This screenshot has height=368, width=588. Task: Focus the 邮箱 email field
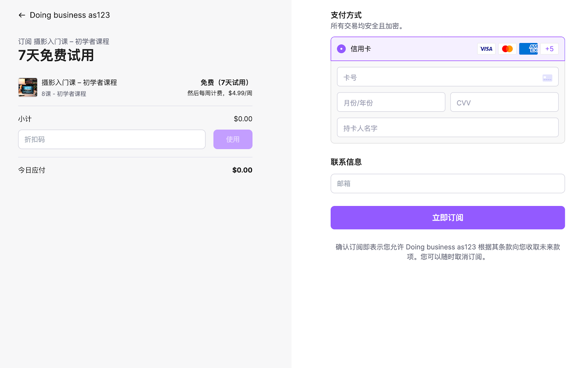pos(447,184)
